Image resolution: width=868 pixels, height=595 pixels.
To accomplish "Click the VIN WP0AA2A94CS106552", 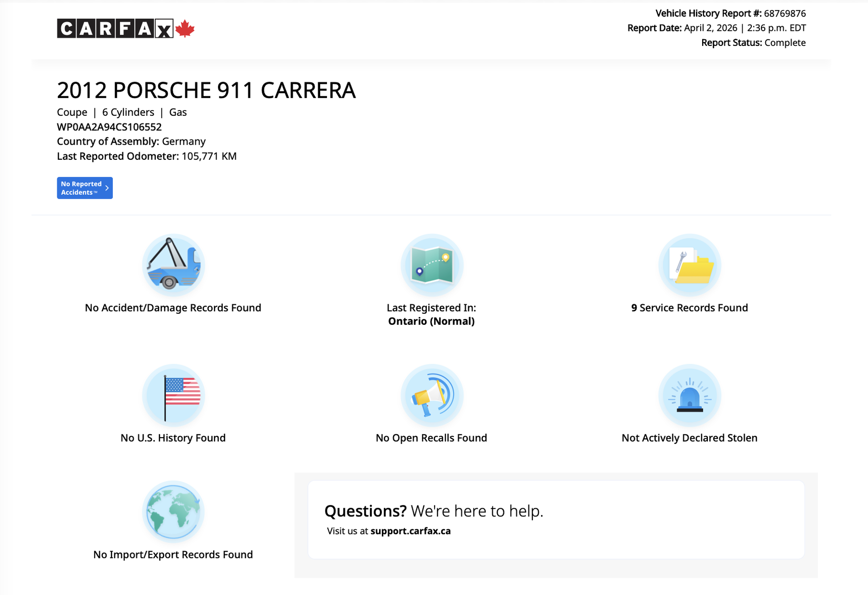I will [x=109, y=127].
